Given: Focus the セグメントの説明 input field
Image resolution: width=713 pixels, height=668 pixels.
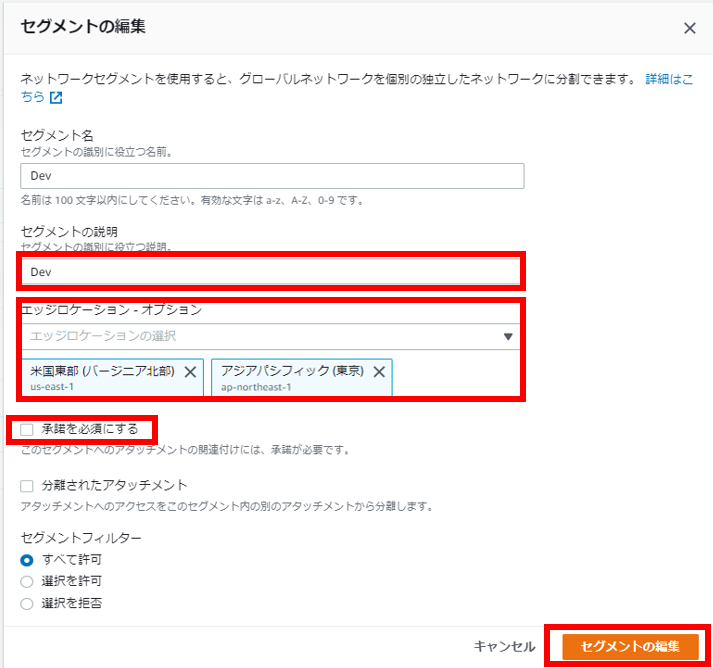Looking at the screenshot, I should (x=271, y=271).
